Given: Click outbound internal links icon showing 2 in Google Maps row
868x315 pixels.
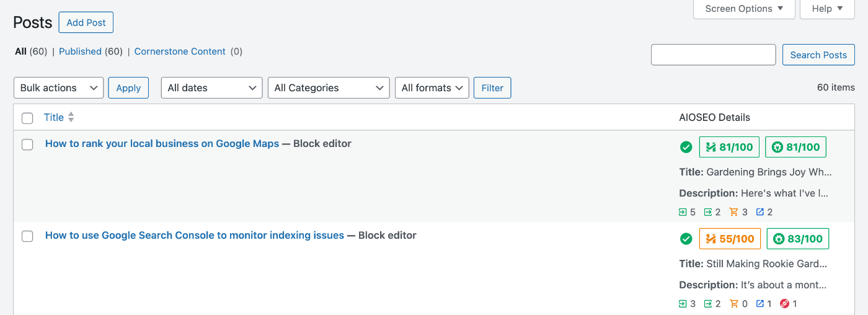Looking at the screenshot, I should tap(708, 212).
